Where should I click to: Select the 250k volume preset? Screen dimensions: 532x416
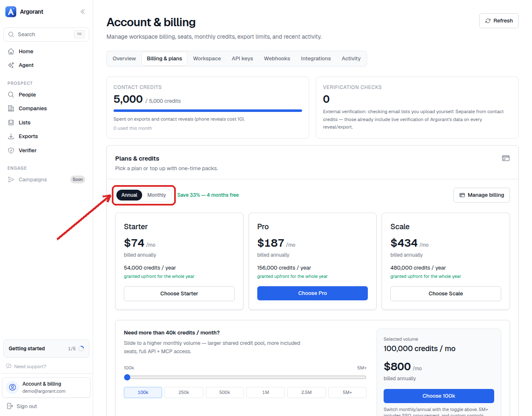click(184, 392)
